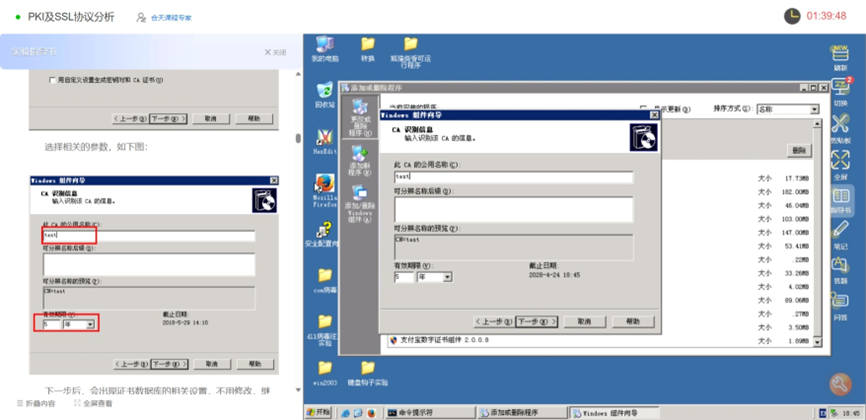Select the 熊猫烧香可运行程序 folder
The image size is (866, 420).
(410, 52)
